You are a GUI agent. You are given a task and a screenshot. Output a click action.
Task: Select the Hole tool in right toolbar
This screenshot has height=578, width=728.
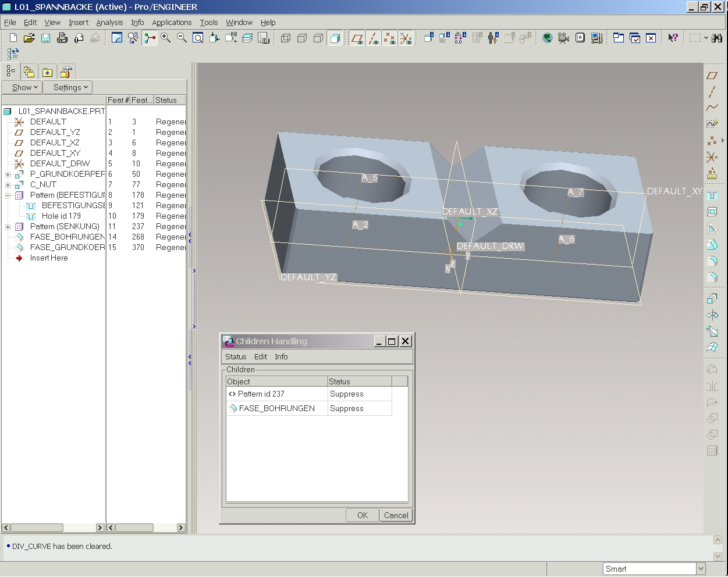click(712, 196)
